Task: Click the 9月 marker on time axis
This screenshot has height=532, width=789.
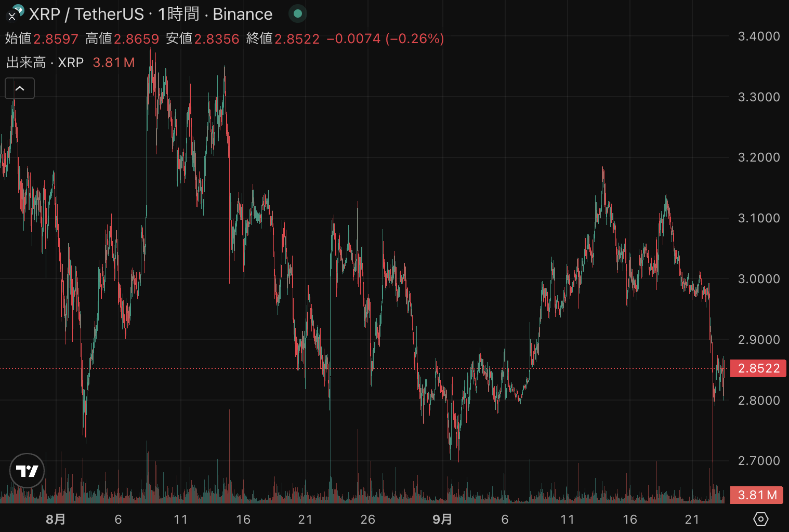Action: tap(442, 520)
